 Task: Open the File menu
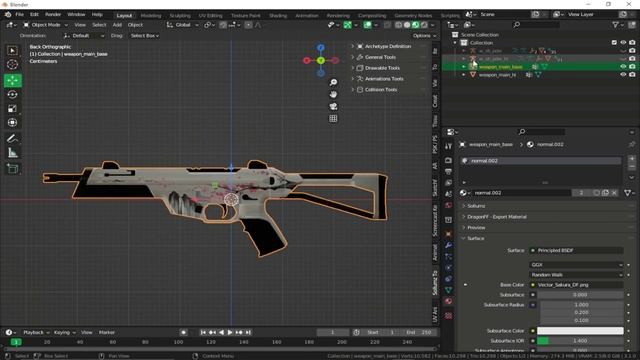tap(19, 14)
